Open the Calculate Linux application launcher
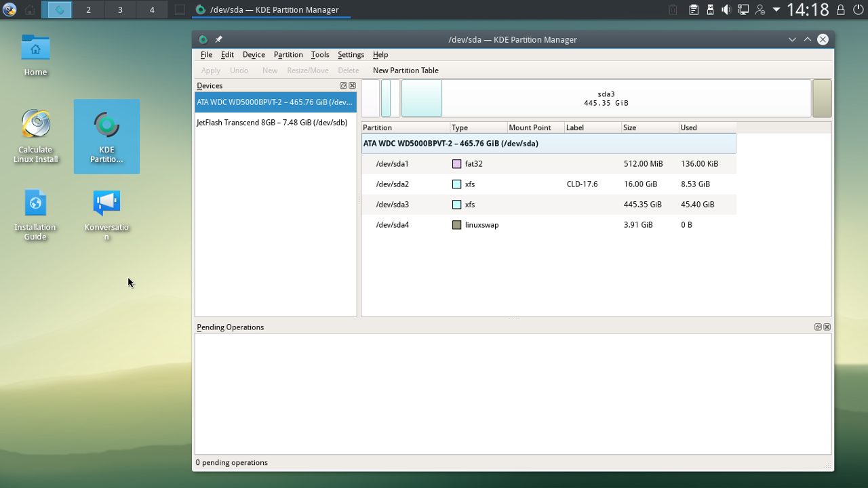 click(x=9, y=9)
